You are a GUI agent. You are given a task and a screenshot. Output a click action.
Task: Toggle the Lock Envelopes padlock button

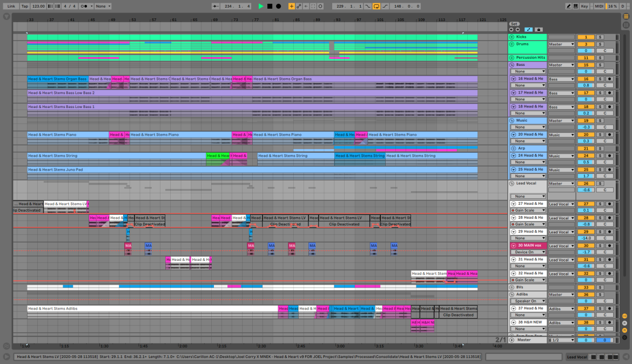pos(539,29)
